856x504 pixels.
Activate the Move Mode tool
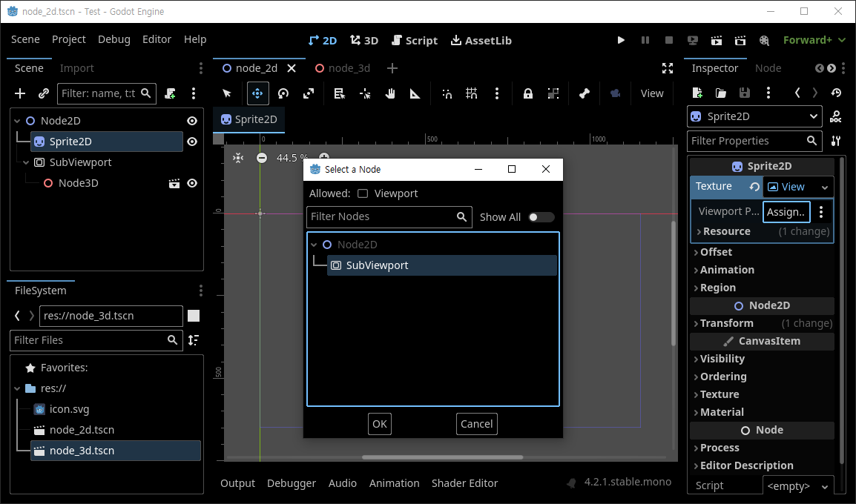tap(257, 93)
